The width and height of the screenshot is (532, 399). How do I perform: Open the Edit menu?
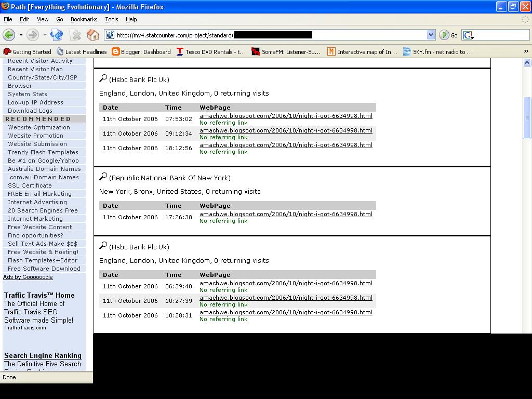pos(24,19)
